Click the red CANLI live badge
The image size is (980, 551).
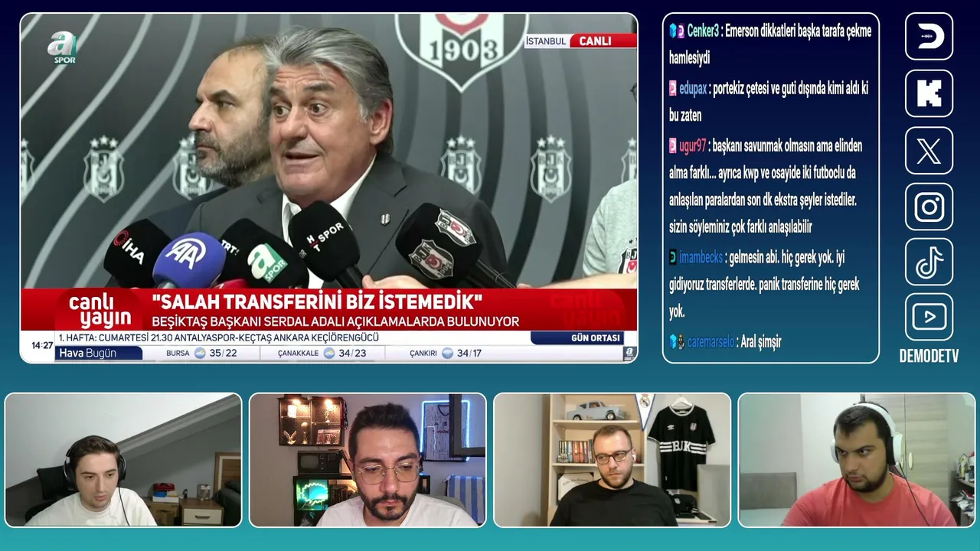(x=603, y=41)
